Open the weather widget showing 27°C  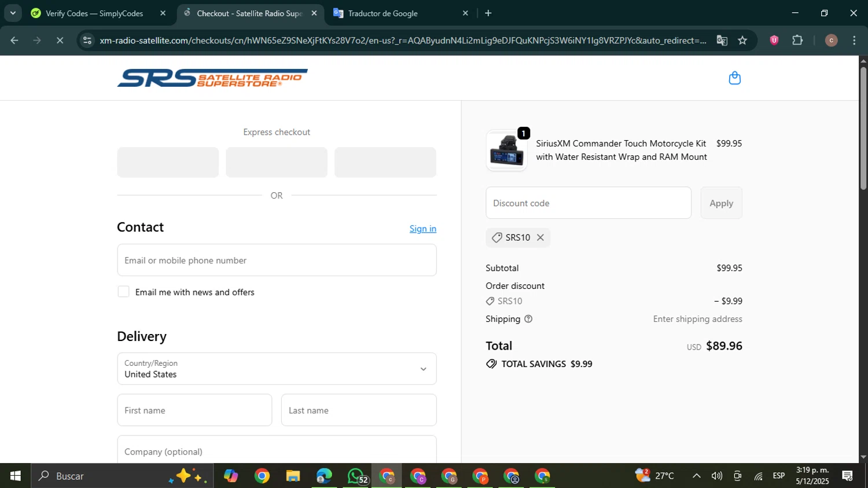pos(654,476)
